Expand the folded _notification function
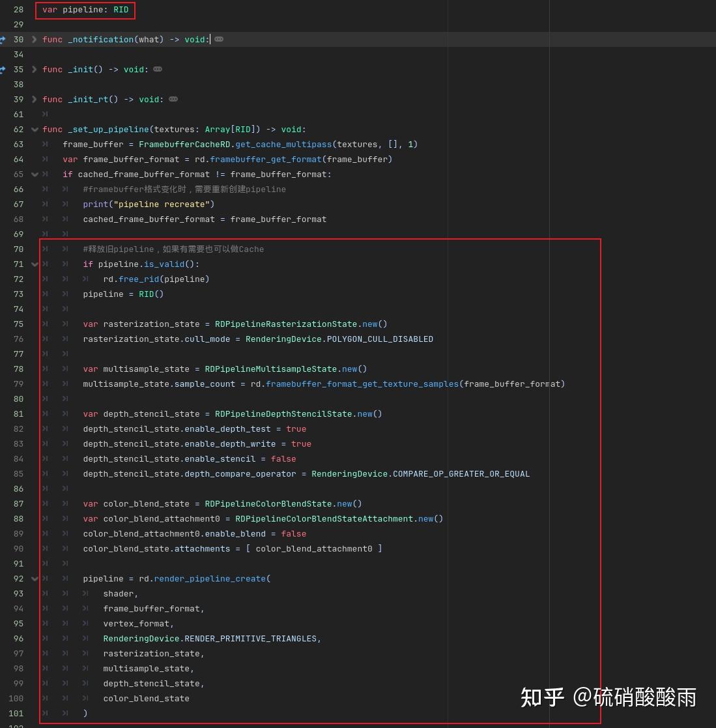 coord(34,39)
